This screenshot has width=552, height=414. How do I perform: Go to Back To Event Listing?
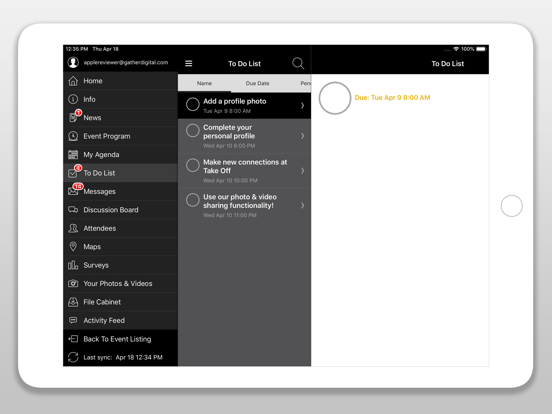[x=120, y=339]
